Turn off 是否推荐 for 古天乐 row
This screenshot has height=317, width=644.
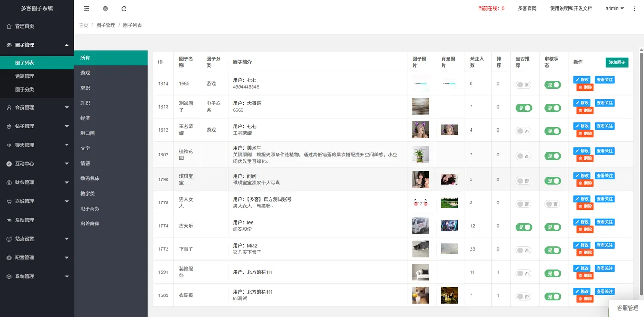click(x=523, y=227)
